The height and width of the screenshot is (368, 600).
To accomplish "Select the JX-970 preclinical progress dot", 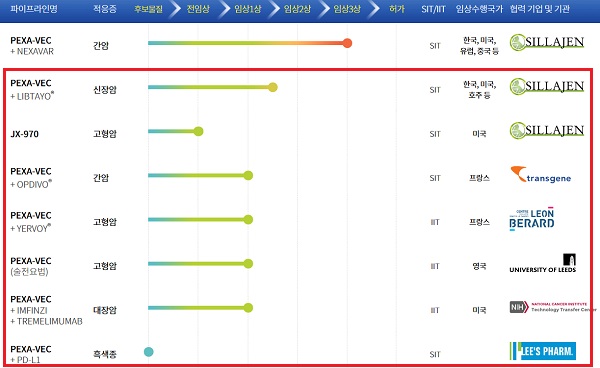I will (x=198, y=131).
